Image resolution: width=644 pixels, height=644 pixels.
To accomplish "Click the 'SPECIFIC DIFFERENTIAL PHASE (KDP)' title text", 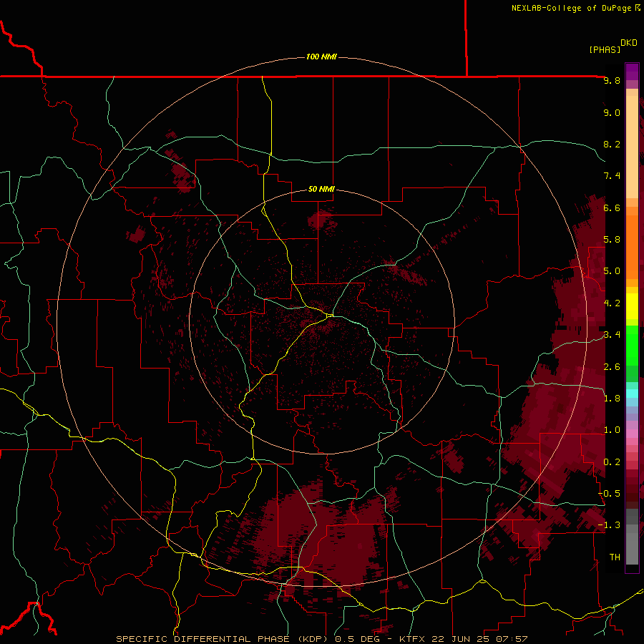I will point(220,639).
